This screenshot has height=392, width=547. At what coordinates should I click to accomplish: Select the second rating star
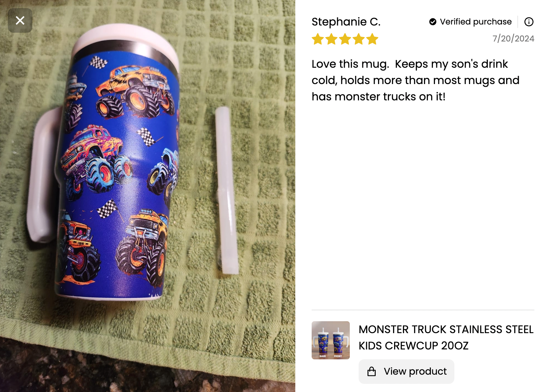331,39
